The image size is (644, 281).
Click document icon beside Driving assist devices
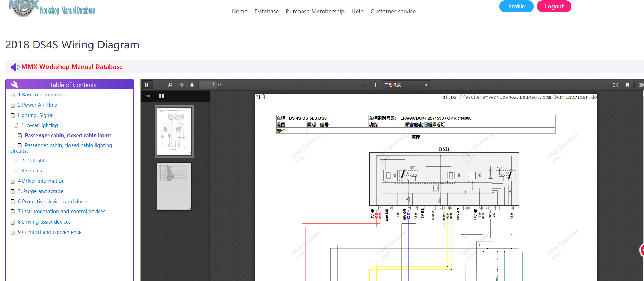pyautogui.click(x=13, y=222)
